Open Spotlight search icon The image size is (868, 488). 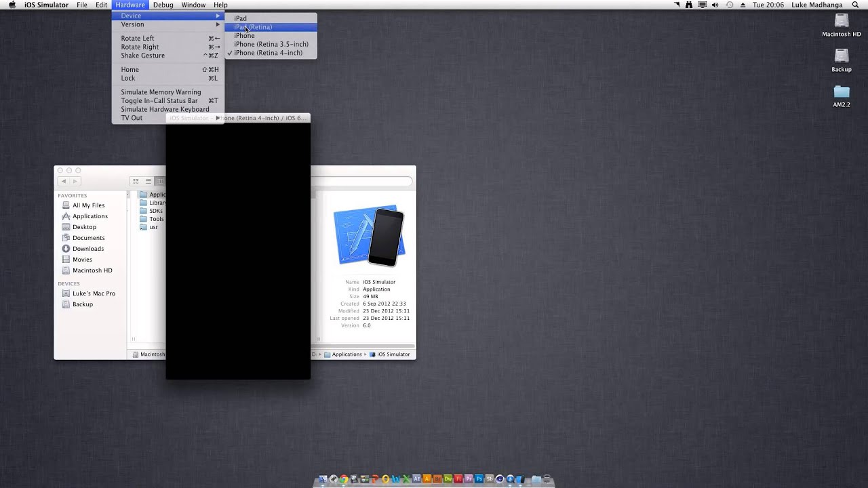coord(855,5)
